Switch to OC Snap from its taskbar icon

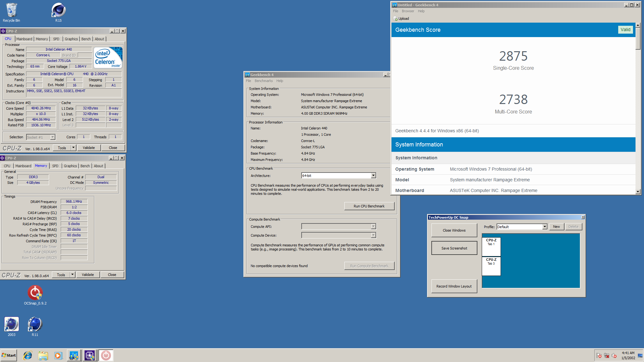pos(106,355)
